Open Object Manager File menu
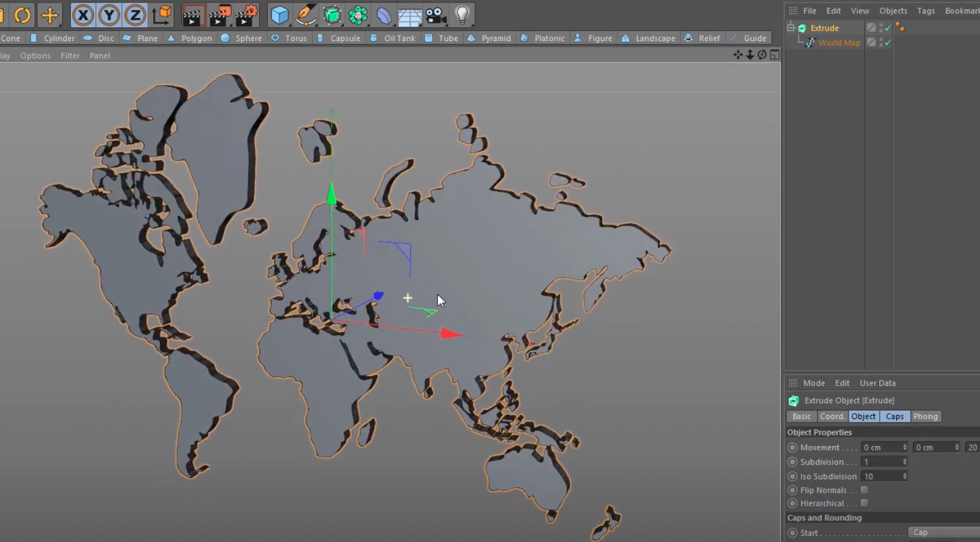Image resolution: width=980 pixels, height=542 pixels. 809,11
